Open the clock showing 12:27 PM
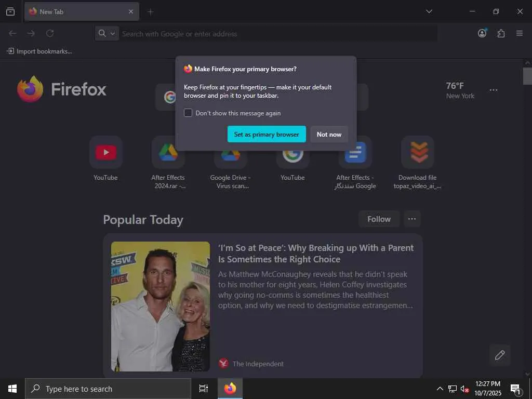The image size is (532, 399). (487, 389)
